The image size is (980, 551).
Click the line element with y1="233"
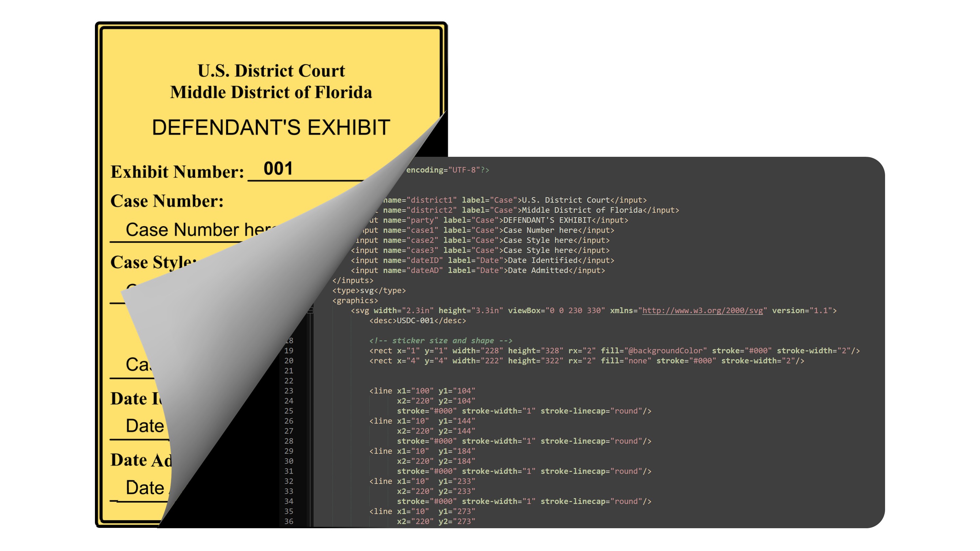[x=422, y=481]
